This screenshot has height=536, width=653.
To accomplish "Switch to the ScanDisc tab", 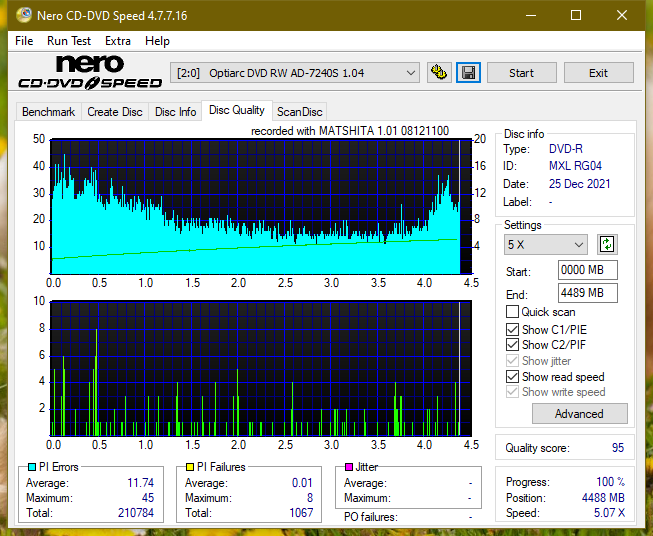I will coord(299,112).
